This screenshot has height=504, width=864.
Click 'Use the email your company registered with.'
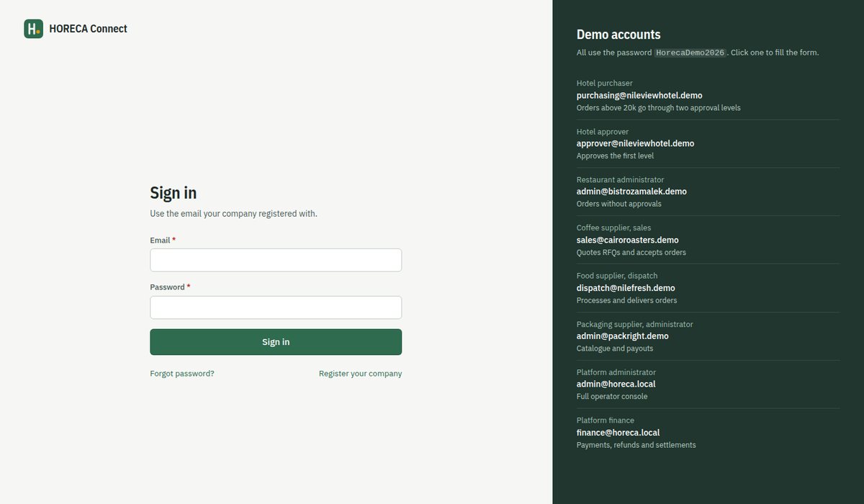pyautogui.click(x=233, y=214)
